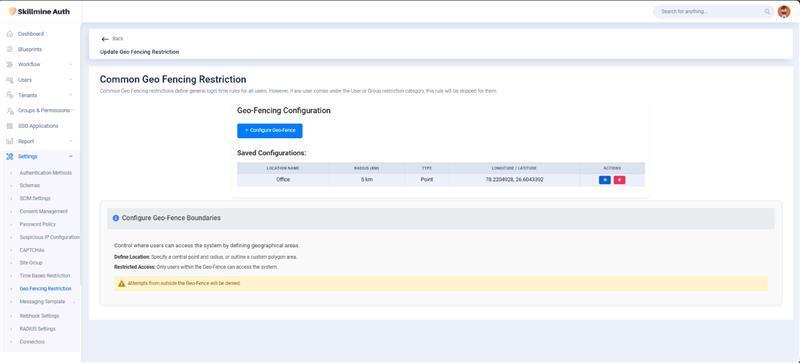Image resolution: width=800 pixels, height=363 pixels.
Task: Open Suspicious IP Configuration item
Action: [49, 237]
